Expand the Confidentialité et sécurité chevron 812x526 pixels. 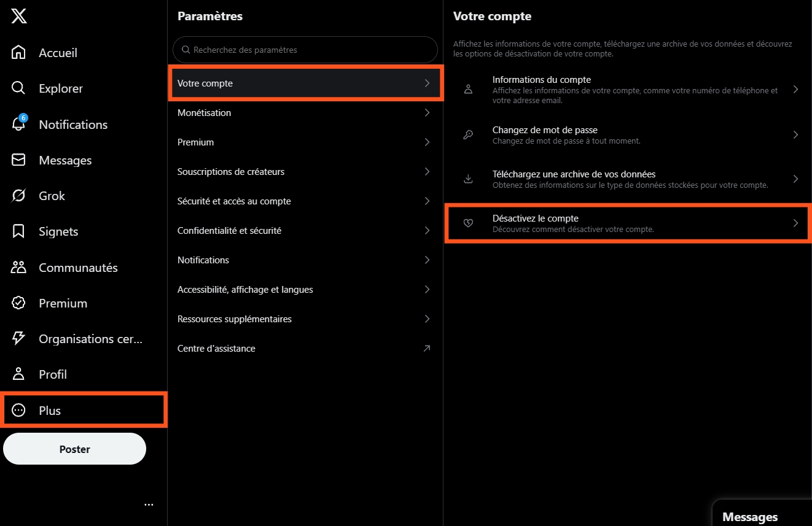tap(427, 231)
